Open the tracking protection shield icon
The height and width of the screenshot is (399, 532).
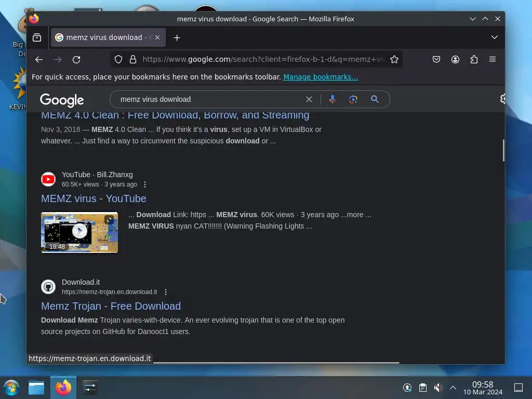click(x=118, y=59)
